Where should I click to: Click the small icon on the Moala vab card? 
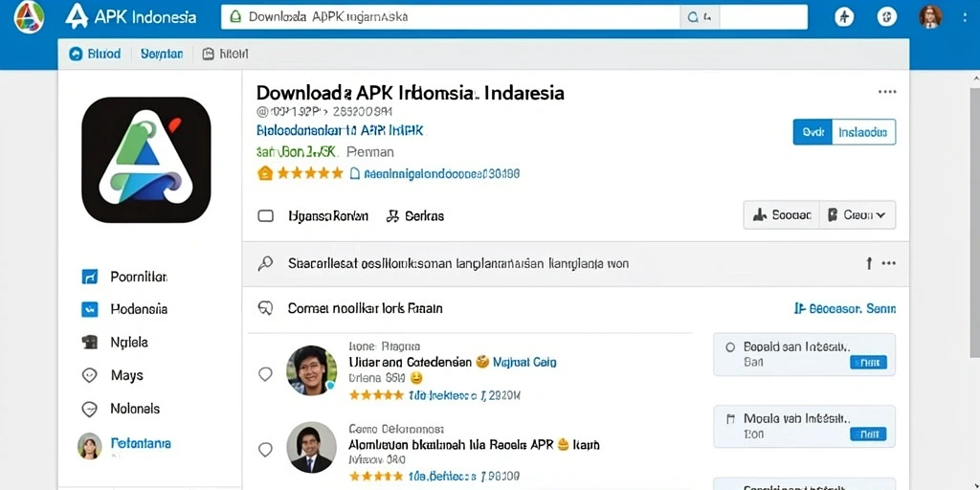[x=729, y=419]
